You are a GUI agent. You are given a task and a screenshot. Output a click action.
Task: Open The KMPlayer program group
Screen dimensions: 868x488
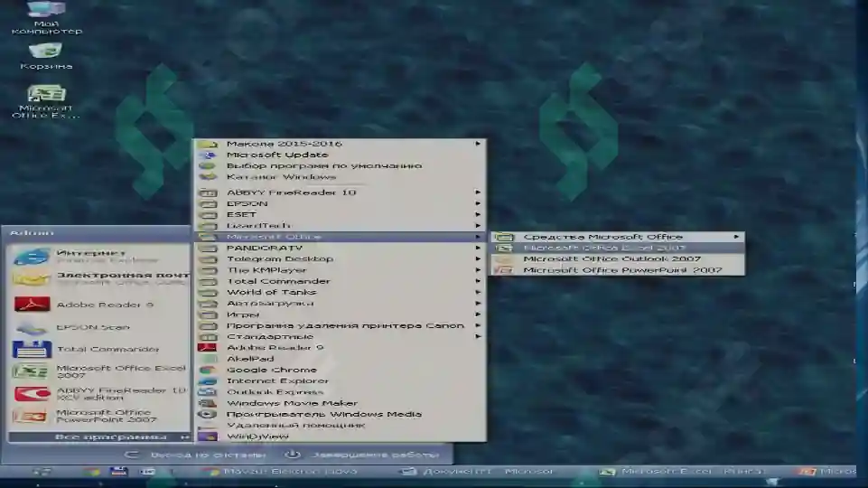tap(340, 270)
